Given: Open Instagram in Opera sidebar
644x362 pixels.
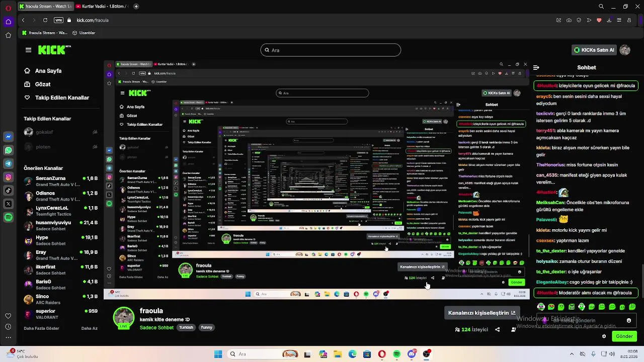Looking at the screenshot, I should (8, 177).
